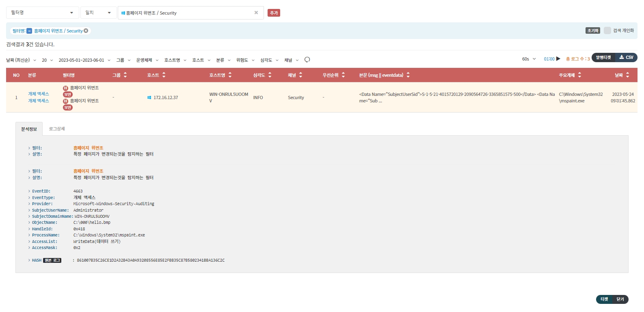
Task: Open the 일치 match-type dropdown
Action: pos(98,13)
